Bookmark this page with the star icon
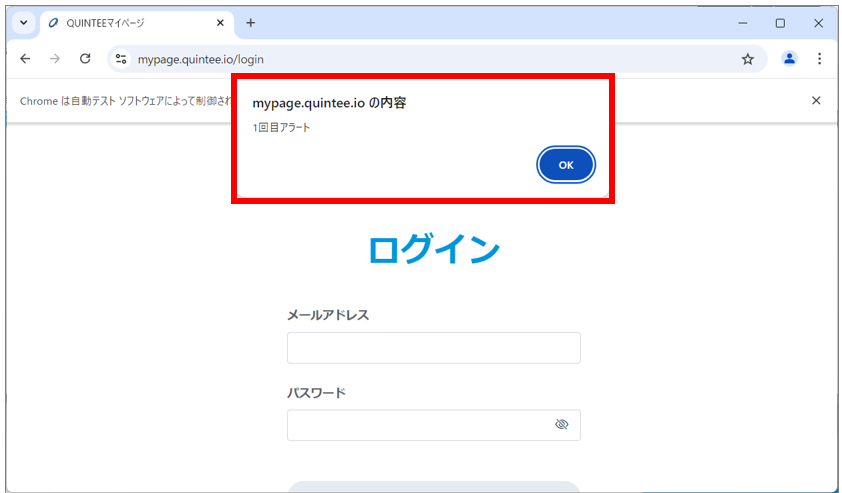 point(747,59)
